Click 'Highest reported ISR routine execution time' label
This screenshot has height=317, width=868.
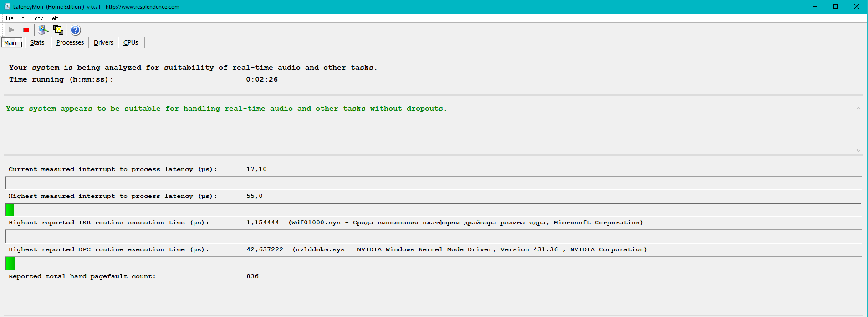tap(109, 223)
